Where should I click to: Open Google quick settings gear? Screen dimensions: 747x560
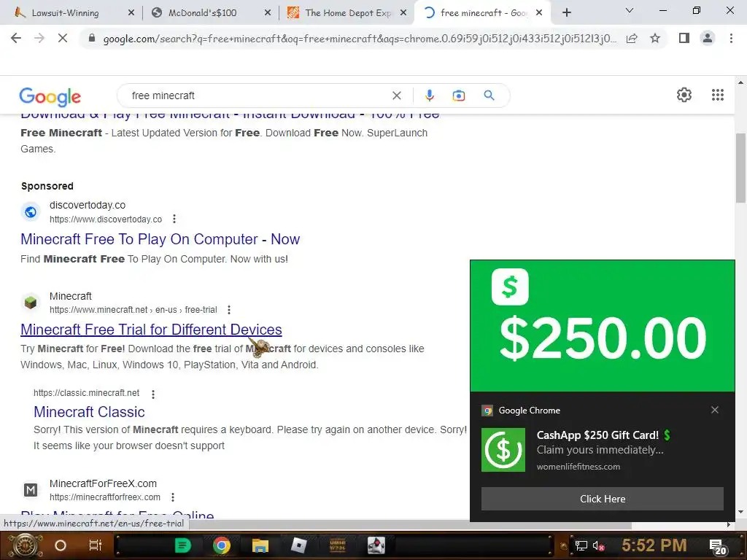(x=684, y=95)
